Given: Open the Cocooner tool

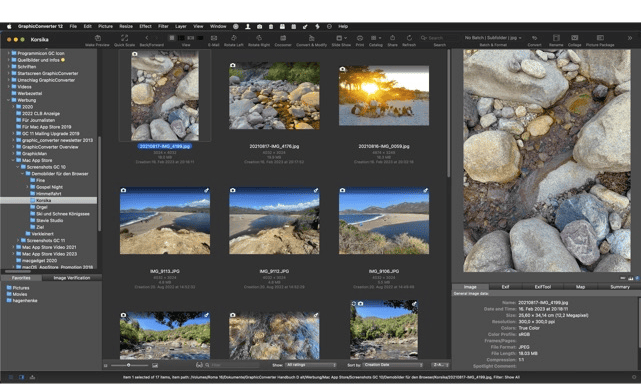Looking at the screenshot, I should click(282, 38).
